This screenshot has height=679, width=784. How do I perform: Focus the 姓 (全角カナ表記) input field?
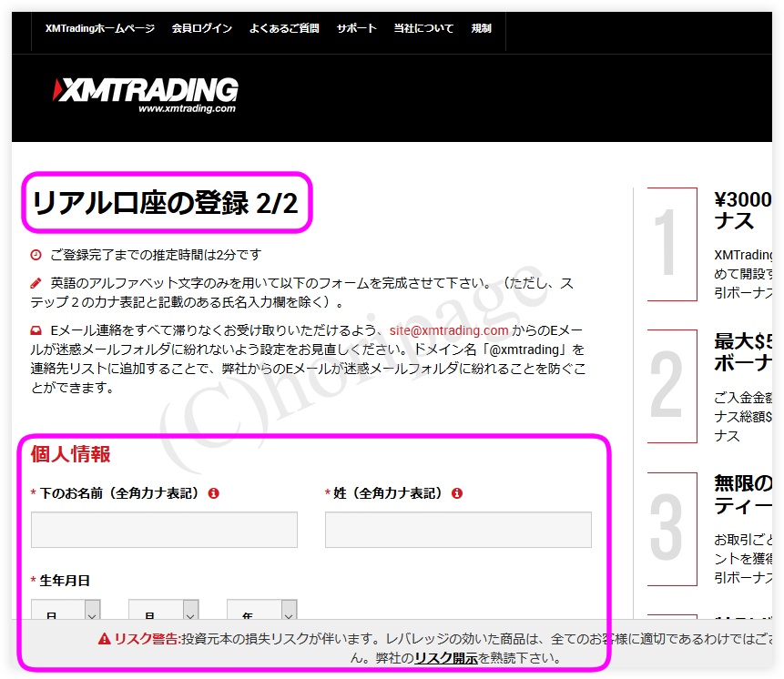[458, 530]
